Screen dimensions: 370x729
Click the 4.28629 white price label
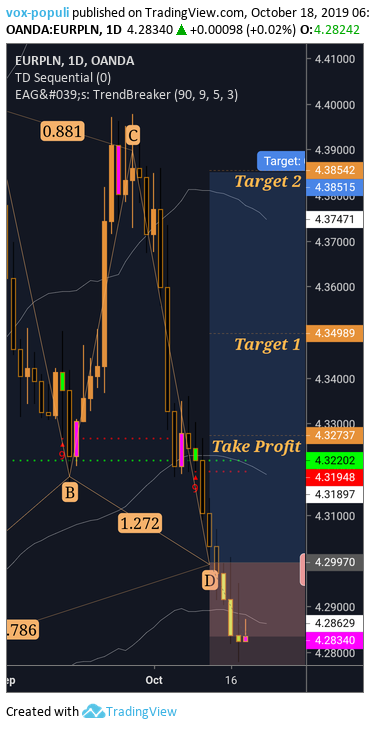[x=335, y=623]
